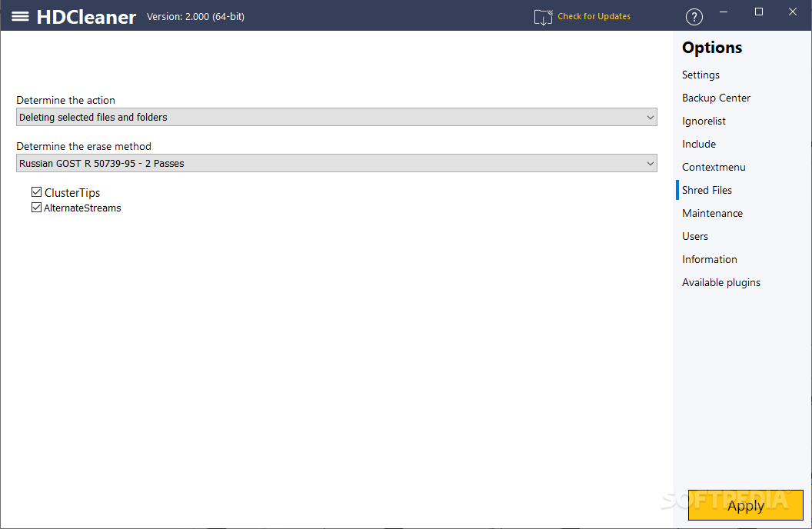Click the HDCleaner title logo
Screen dimensions: 812x529
point(86,17)
